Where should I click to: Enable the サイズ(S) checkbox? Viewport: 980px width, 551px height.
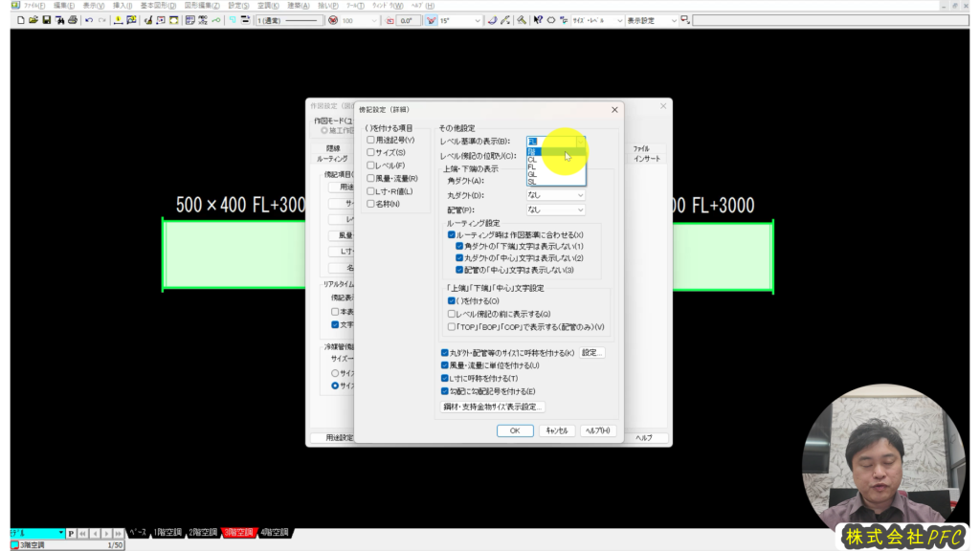point(370,153)
